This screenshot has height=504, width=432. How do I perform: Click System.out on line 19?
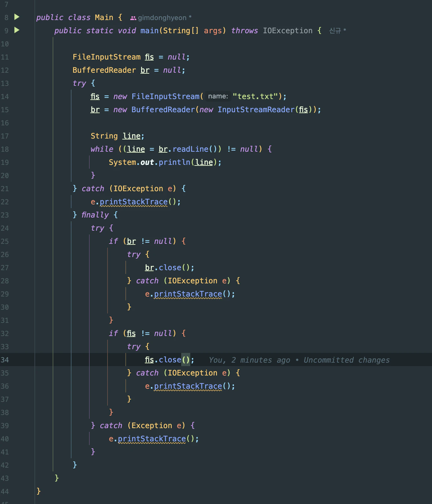131,162
